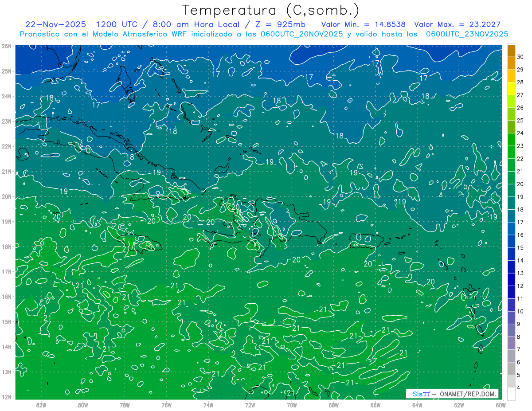The image size is (532, 411).
Task: Click the 74W longitude axis label
Action: (x=208, y=405)
